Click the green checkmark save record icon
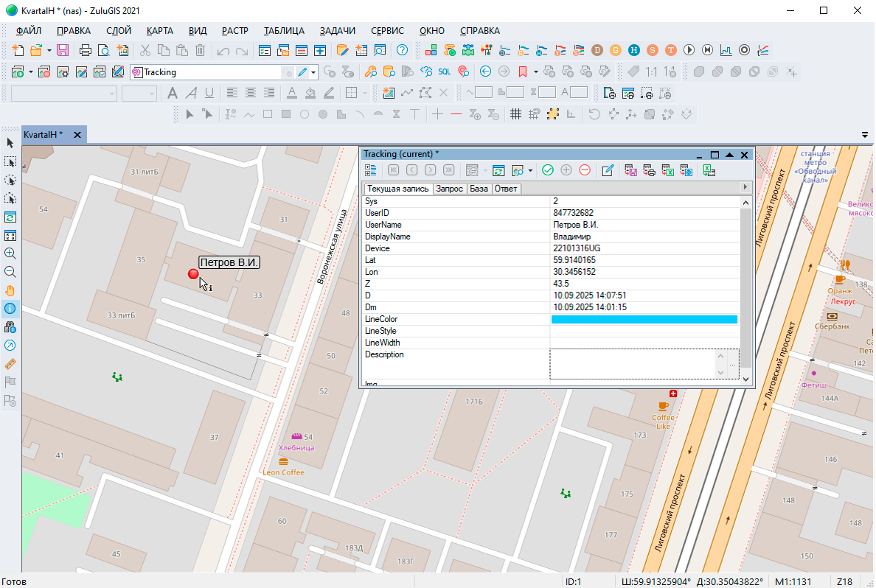The width and height of the screenshot is (876, 588). 548,170
